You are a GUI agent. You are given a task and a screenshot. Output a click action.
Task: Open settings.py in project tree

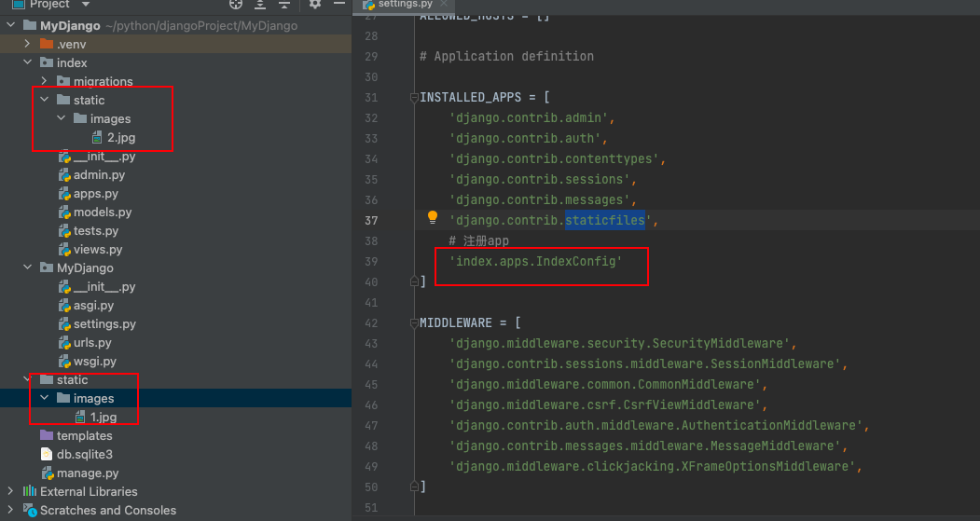pyautogui.click(x=104, y=323)
